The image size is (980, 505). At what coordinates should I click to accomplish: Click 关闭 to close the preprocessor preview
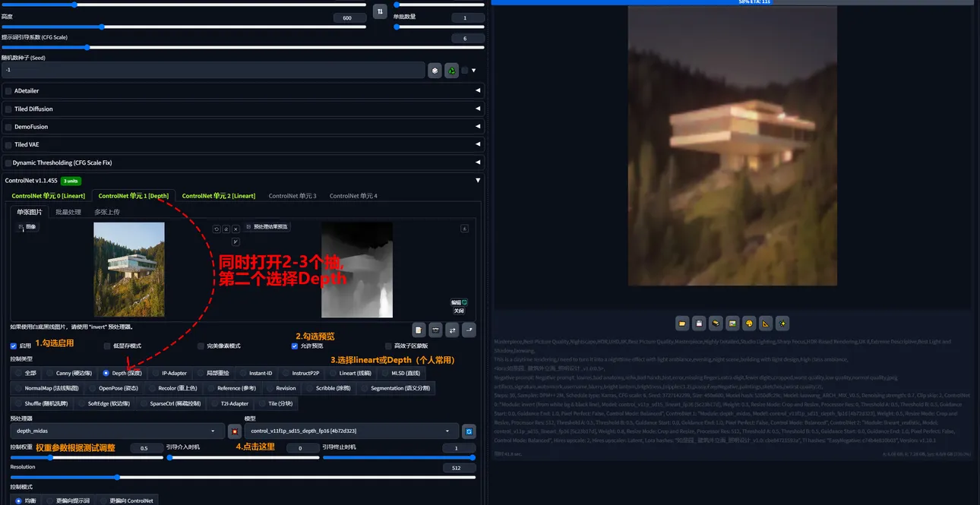[x=459, y=311]
